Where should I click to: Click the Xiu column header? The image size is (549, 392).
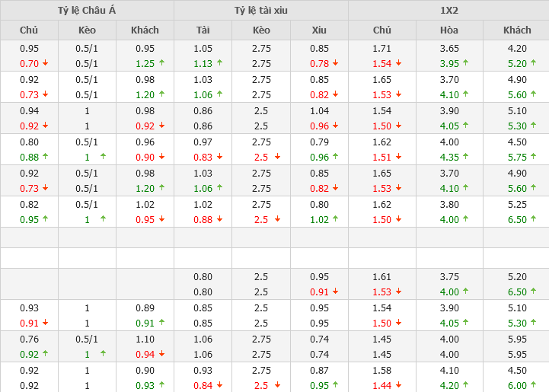click(x=319, y=30)
